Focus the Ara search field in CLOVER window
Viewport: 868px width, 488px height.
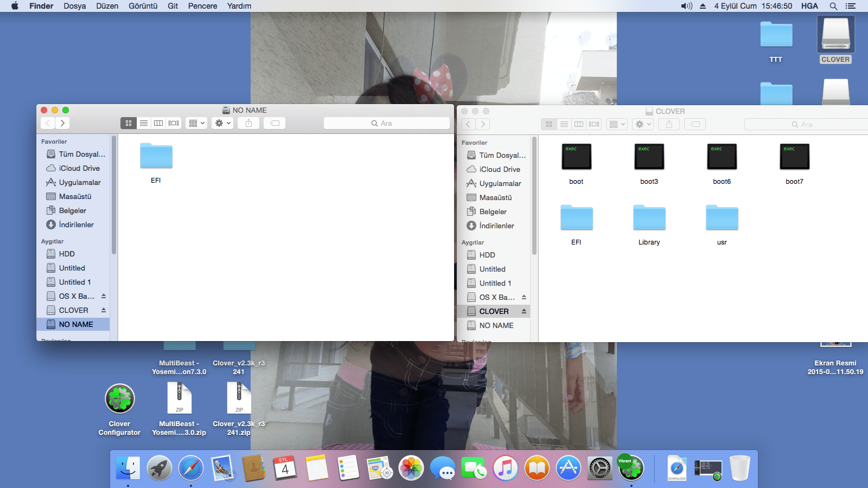click(x=807, y=124)
